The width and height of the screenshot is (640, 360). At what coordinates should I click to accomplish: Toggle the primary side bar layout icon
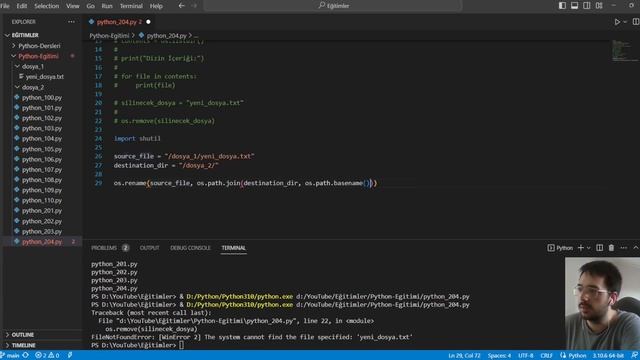click(x=562, y=6)
